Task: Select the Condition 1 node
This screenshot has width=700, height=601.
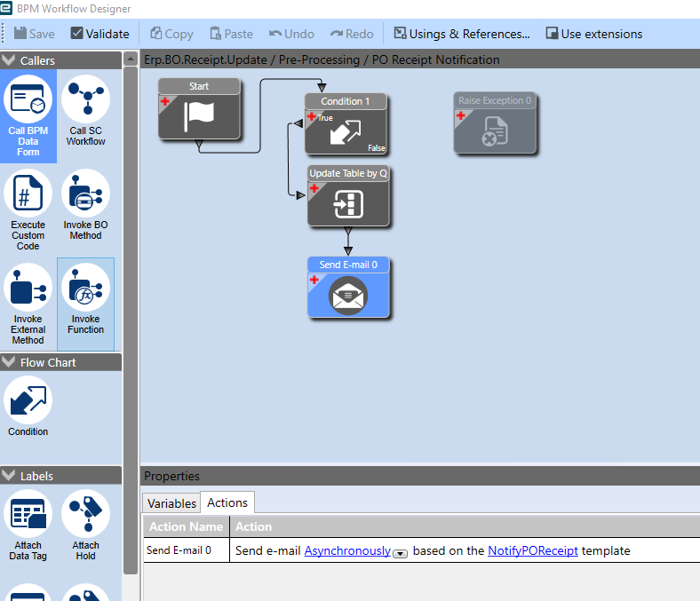Action: tap(346, 124)
